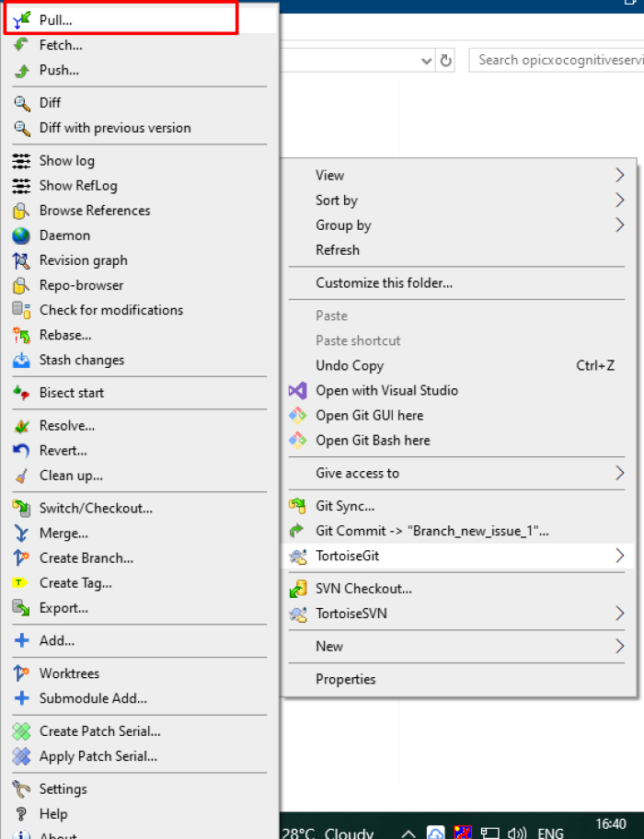Click the yellow Create Tag icon
644x839 pixels.
(20, 582)
